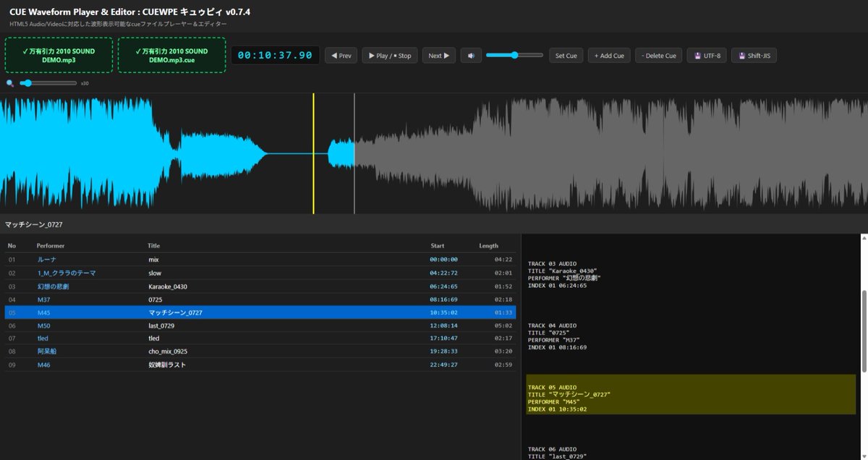Click title 奴婢訓ラスト
The height and width of the screenshot is (460, 868).
pyautogui.click(x=167, y=365)
